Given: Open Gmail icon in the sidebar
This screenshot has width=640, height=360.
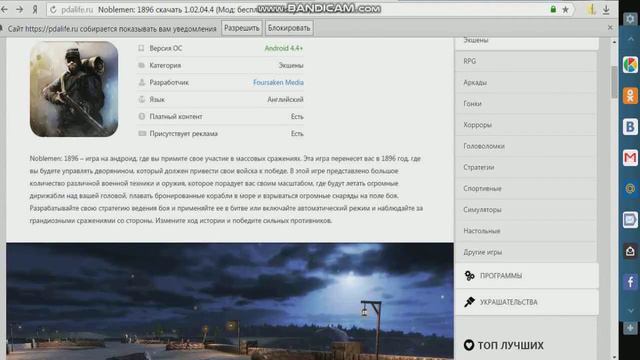Looking at the screenshot, I should 630,158.
